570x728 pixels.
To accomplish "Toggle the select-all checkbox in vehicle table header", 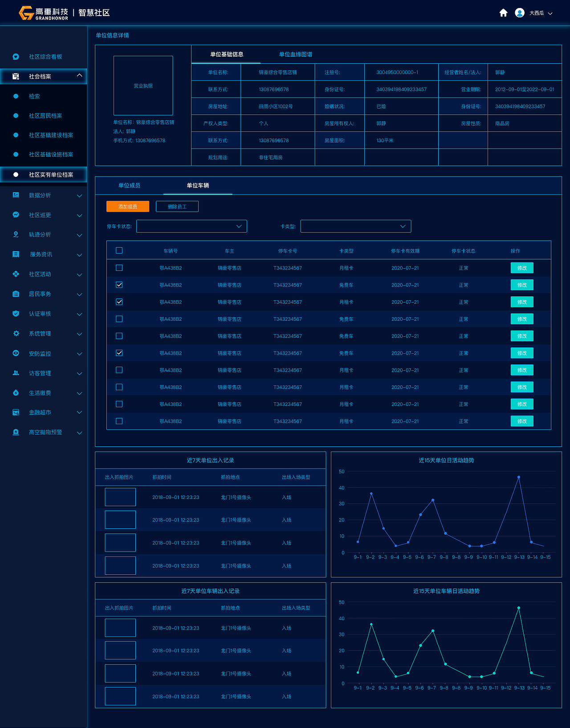I will coord(119,250).
